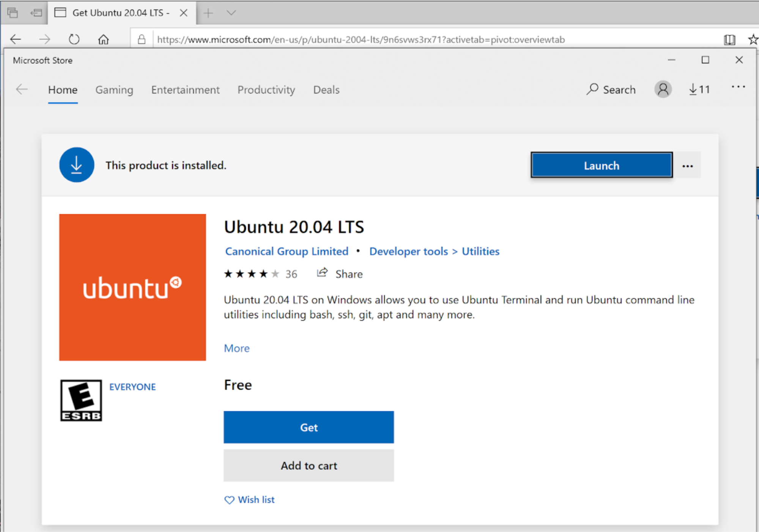Open the user account profile icon
This screenshot has height=532, width=759.
click(x=663, y=90)
